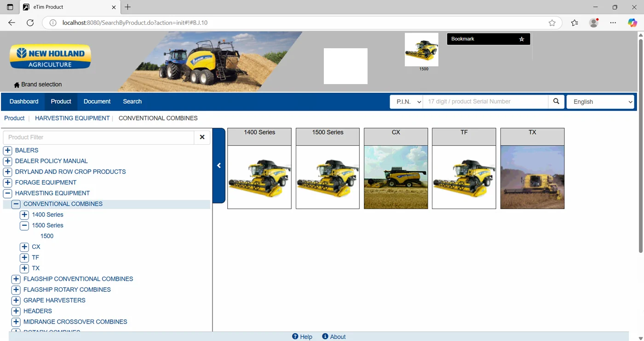
Task: Select the GRAPE HARVESTERS tree label
Action: pyautogui.click(x=54, y=301)
